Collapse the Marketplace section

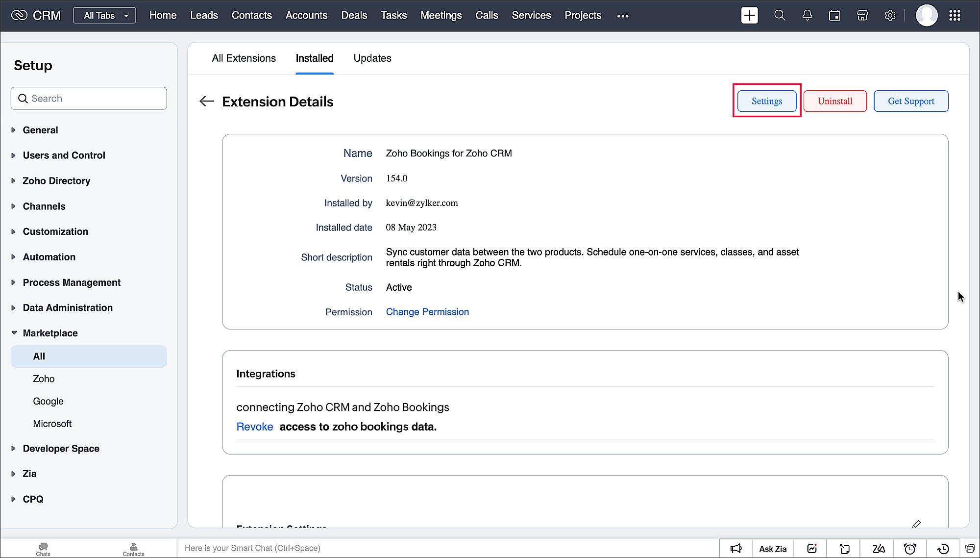tap(50, 333)
